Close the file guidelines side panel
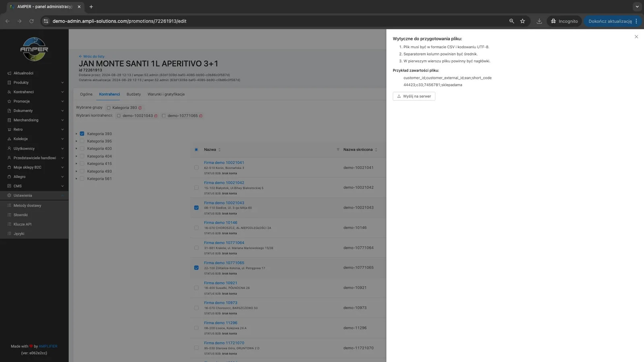Screen dimensions: 644x362 (636, 37)
